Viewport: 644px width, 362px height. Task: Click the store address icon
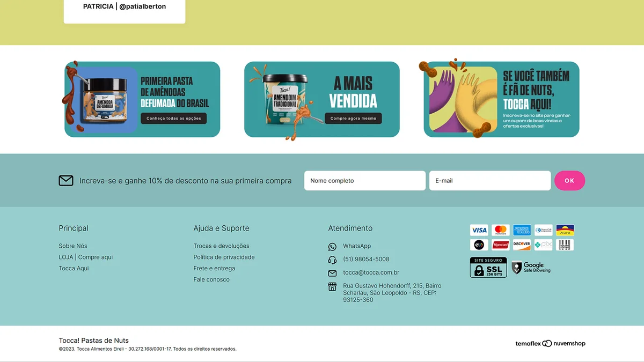click(332, 286)
